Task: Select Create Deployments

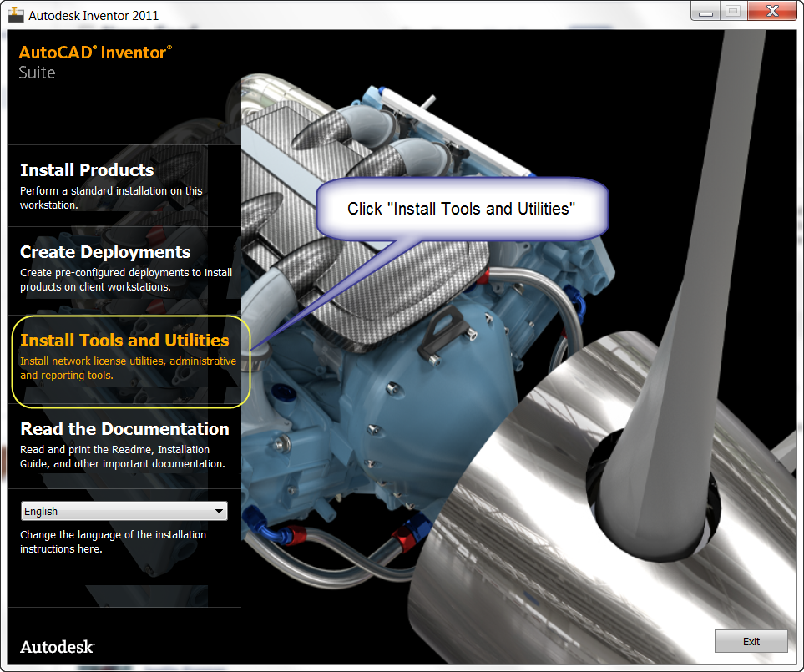Action: point(105,251)
